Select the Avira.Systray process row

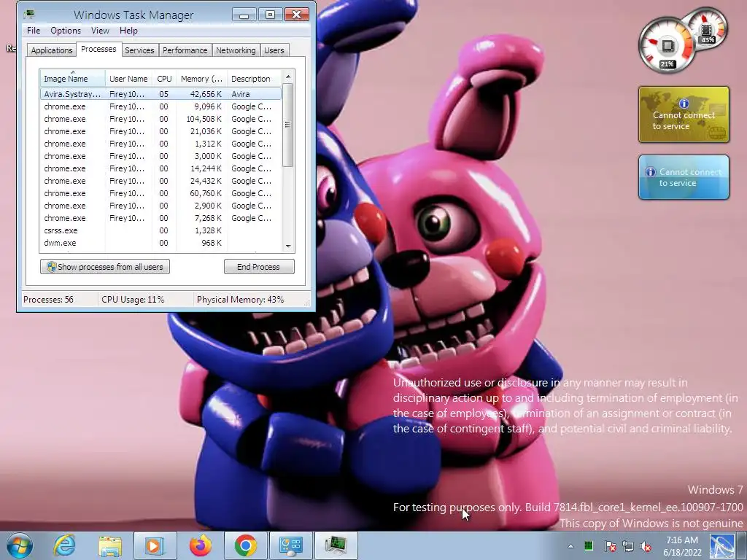pyautogui.click(x=161, y=94)
